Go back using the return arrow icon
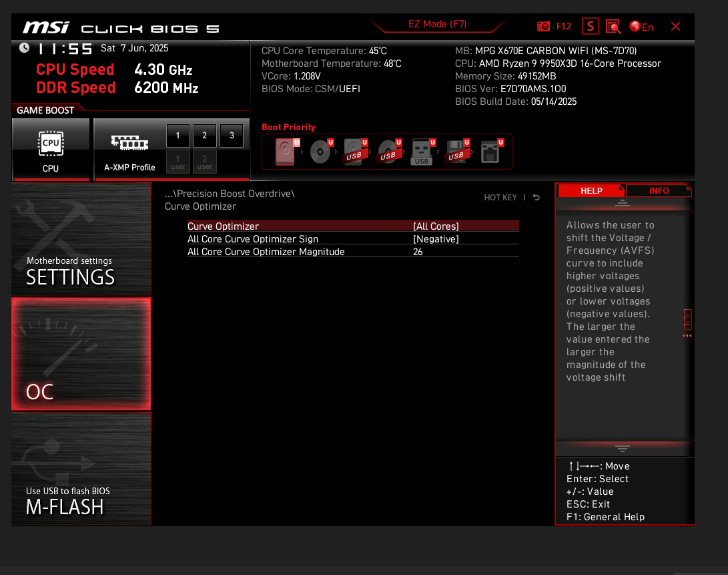728x575 pixels. tap(536, 198)
